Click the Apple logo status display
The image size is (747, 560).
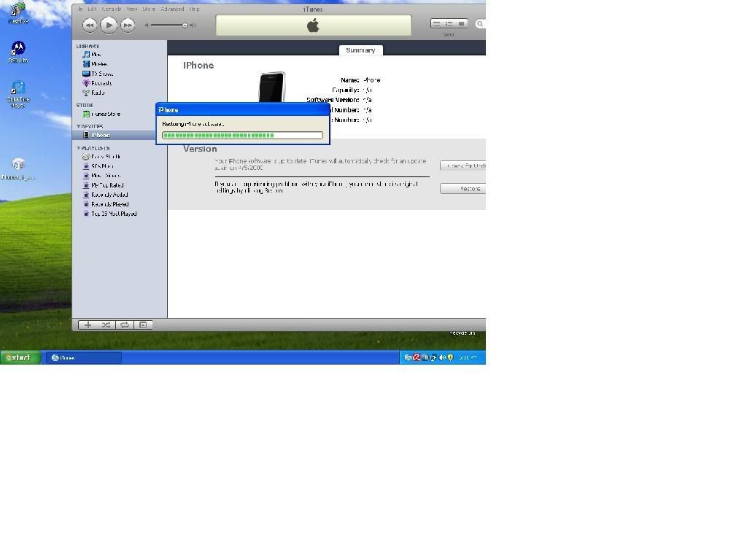coord(314,26)
